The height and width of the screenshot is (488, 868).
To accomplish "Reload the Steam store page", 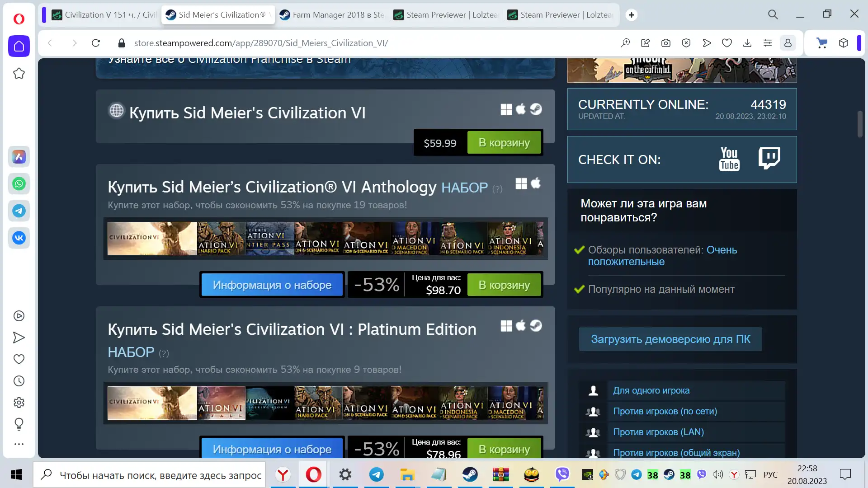I will point(96,43).
